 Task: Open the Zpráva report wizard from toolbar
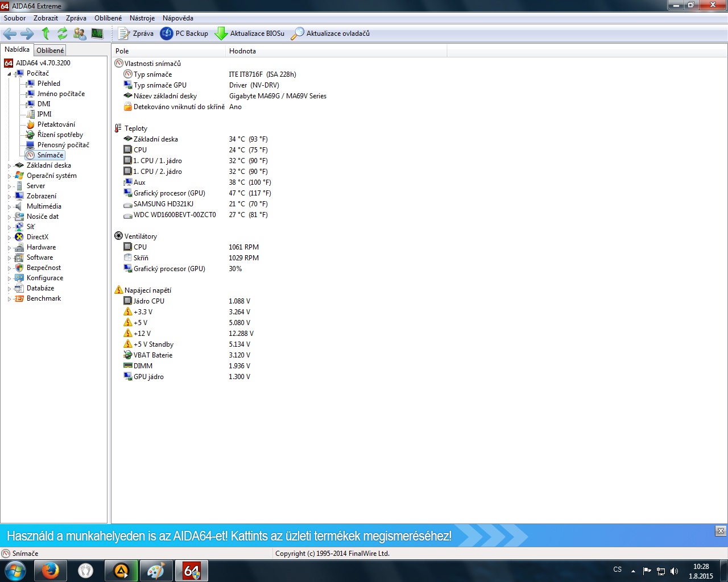pos(136,34)
